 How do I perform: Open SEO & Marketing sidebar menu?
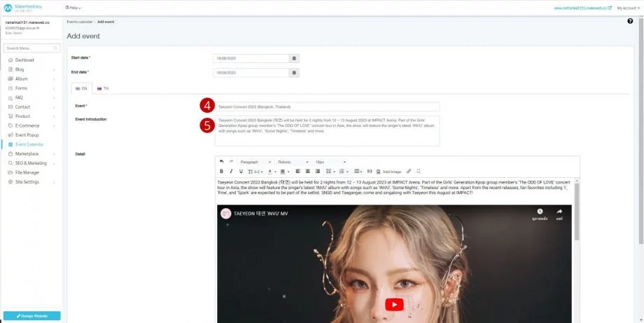tap(31, 163)
